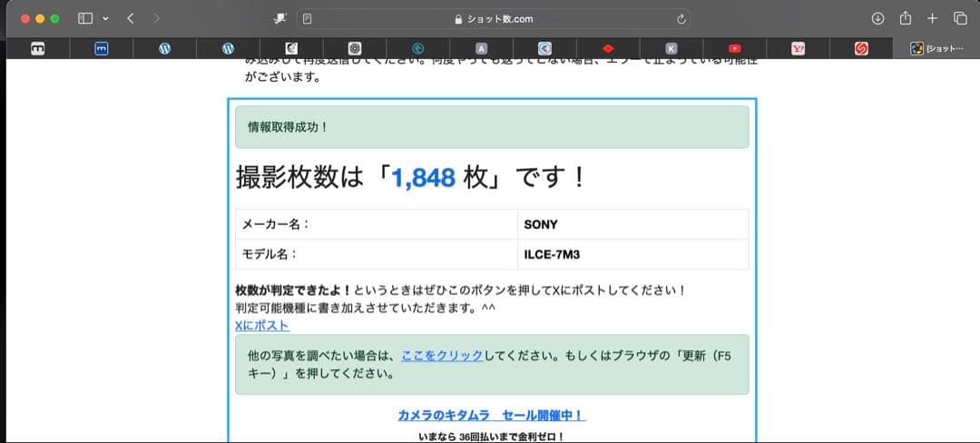The image size is (980, 443).
Task: Toggle the Safari sidebar
Action: coord(85,19)
